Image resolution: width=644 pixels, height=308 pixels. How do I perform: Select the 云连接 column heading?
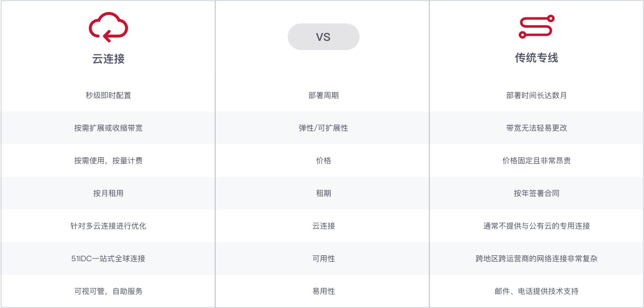click(108, 59)
